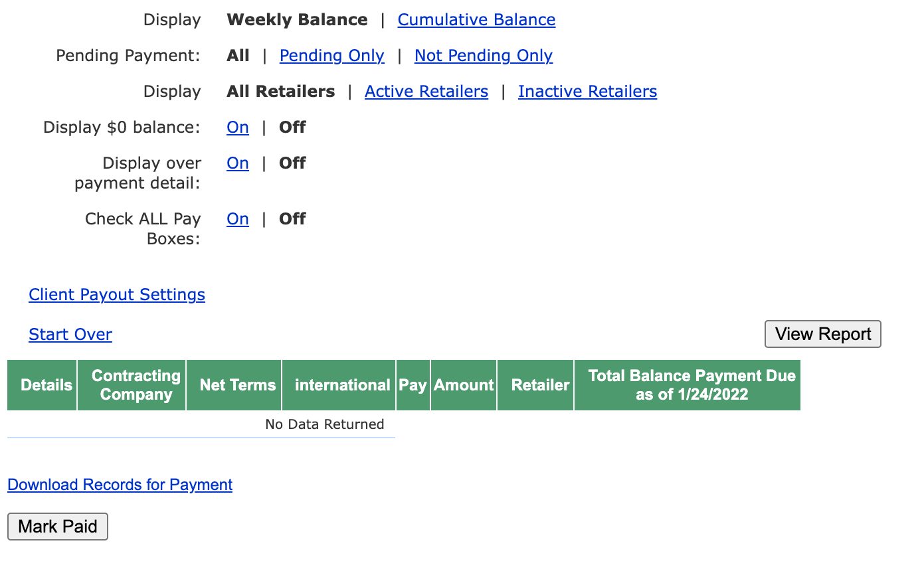The height and width of the screenshot is (579, 924).
Task: Filter by Pending Only payments
Action: pyautogui.click(x=331, y=56)
